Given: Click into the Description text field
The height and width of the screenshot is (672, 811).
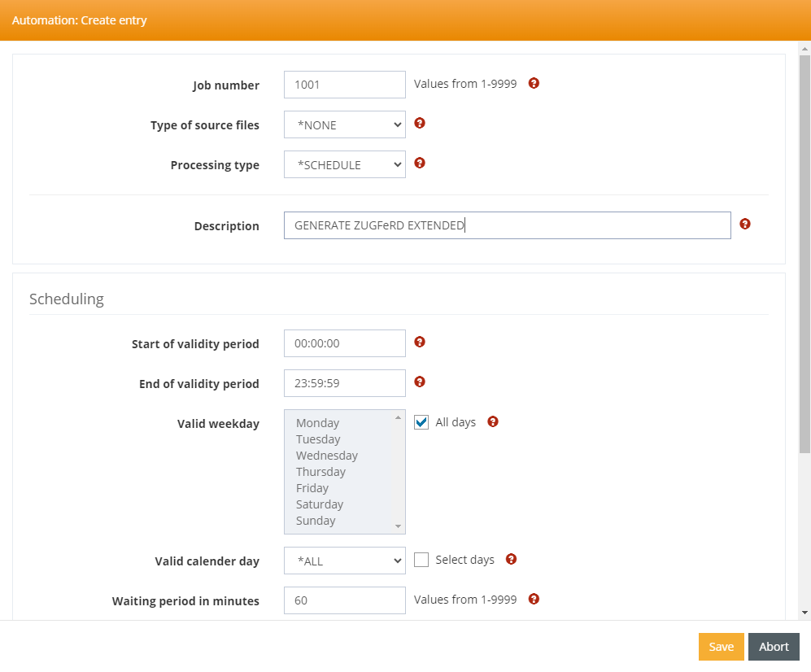Looking at the screenshot, I should coord(507,225).
